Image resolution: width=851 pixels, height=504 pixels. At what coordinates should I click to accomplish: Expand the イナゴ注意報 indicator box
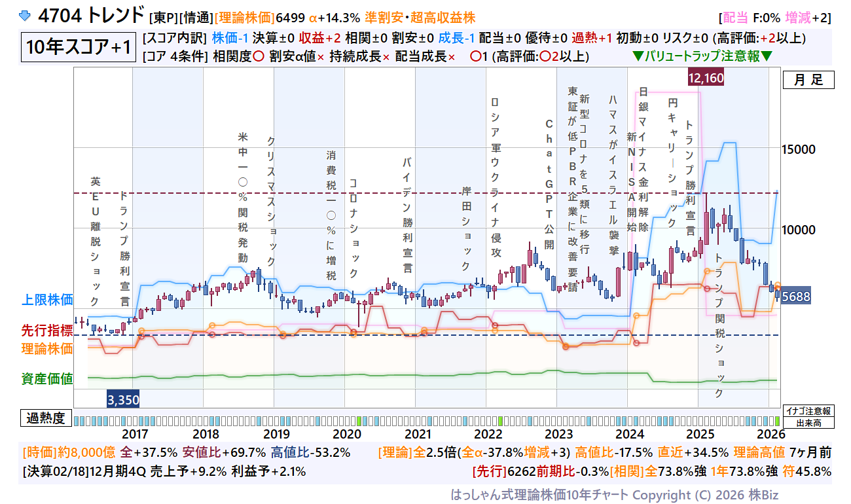pos(808,411)
